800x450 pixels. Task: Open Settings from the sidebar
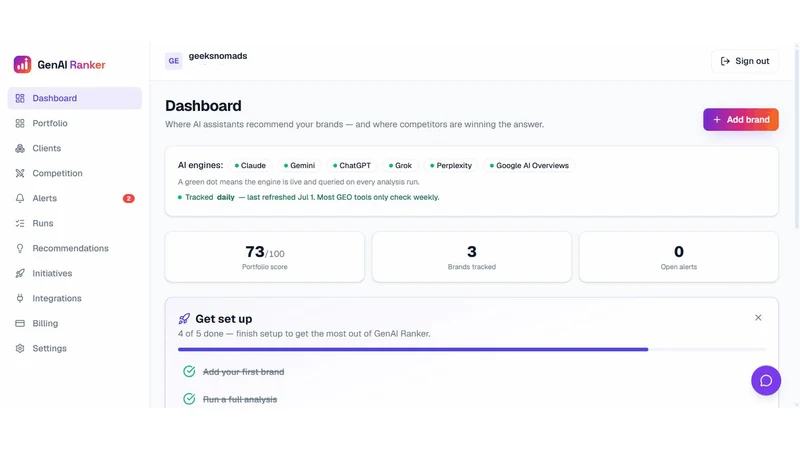[x=74, y=348]
